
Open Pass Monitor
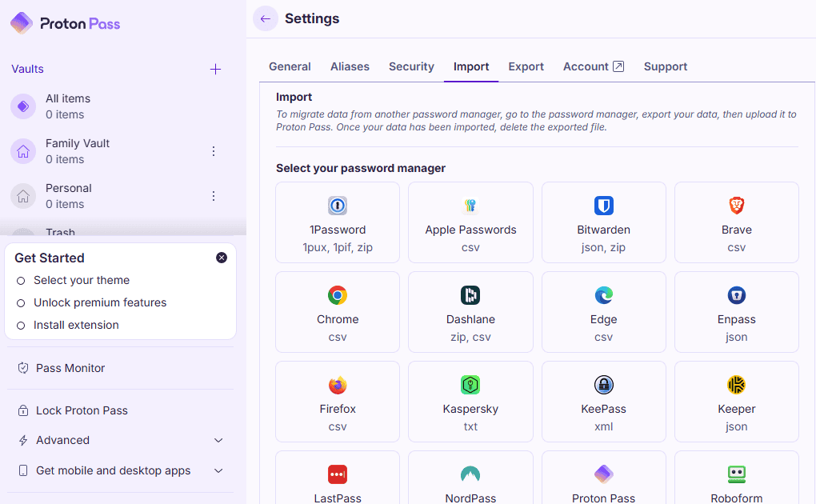pos(70,368)
